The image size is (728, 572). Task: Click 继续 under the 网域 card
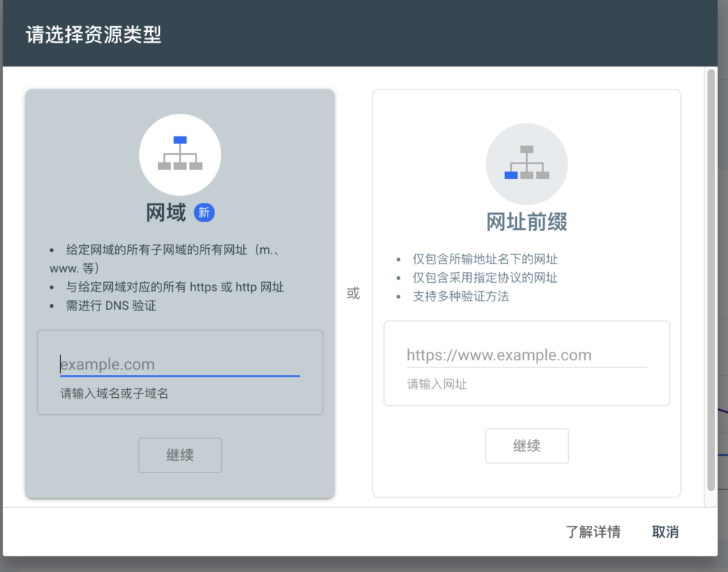[x=180, y=455]
